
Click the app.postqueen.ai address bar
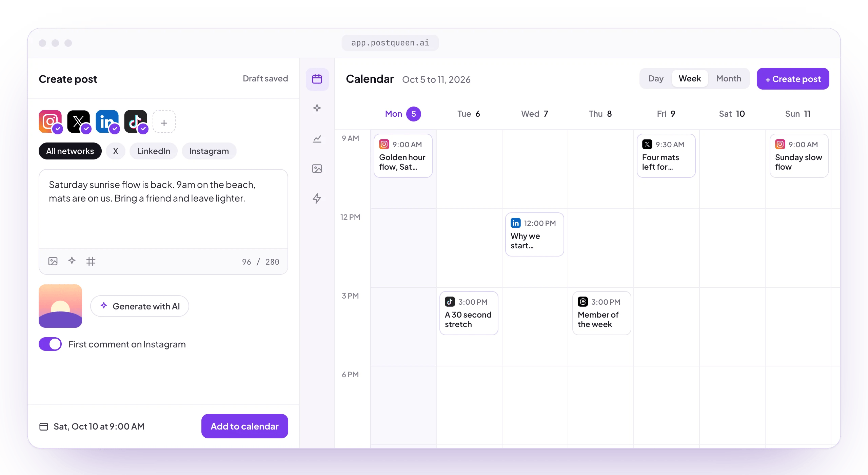coord(390,43)
